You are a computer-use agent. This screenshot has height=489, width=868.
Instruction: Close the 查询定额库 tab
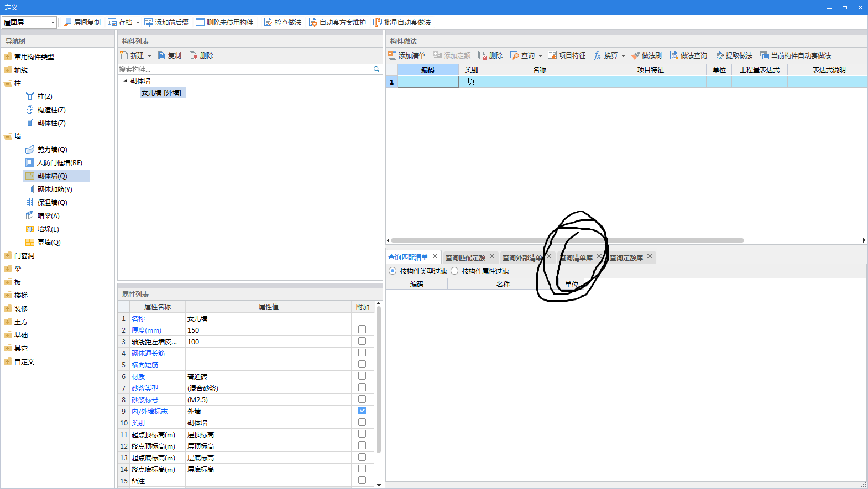tap(650, 256)
